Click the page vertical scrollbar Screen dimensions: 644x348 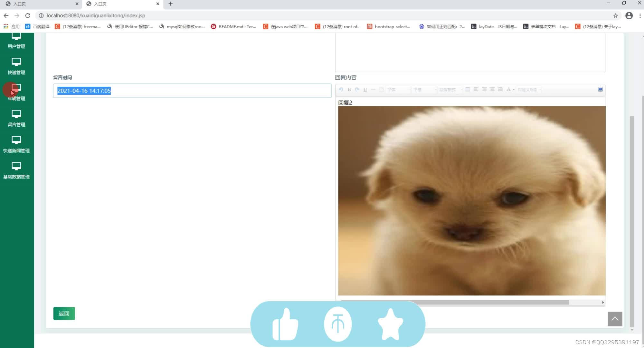coord(632,221)
